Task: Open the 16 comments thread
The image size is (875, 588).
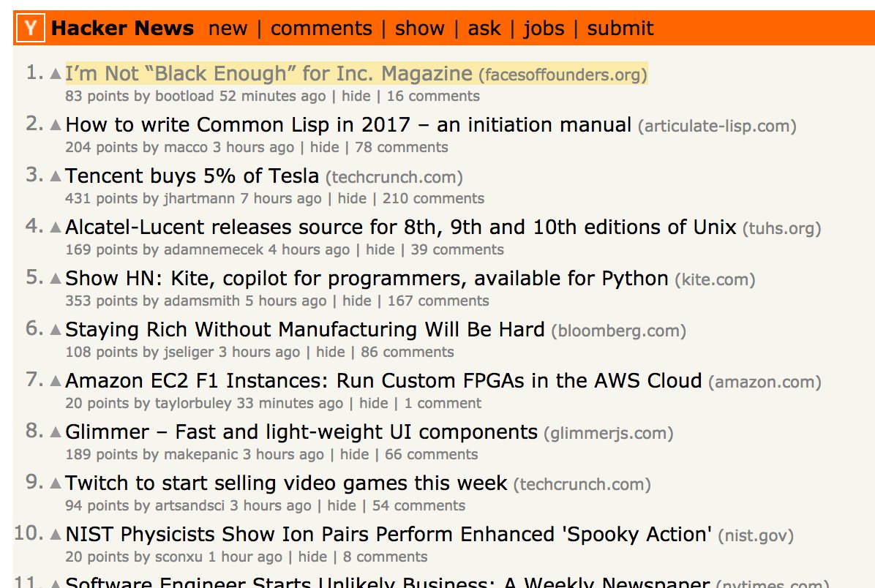Action: pos(433,96)
